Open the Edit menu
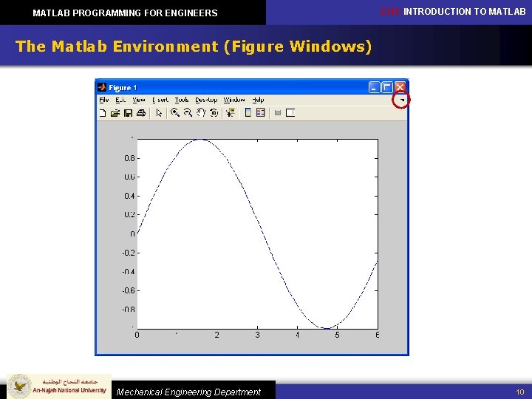 (120, 100)
